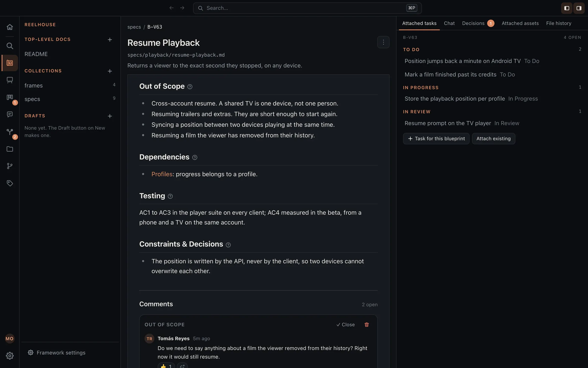The width and height of the screenshot is (588, 368).
Task: Open the Resume Playback more options menu
Action: pos(383,42)
